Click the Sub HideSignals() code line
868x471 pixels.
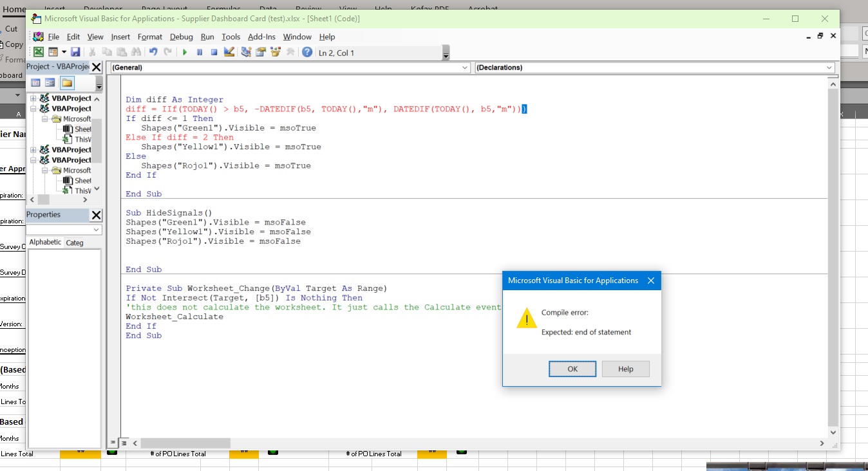tap(169, 213)
